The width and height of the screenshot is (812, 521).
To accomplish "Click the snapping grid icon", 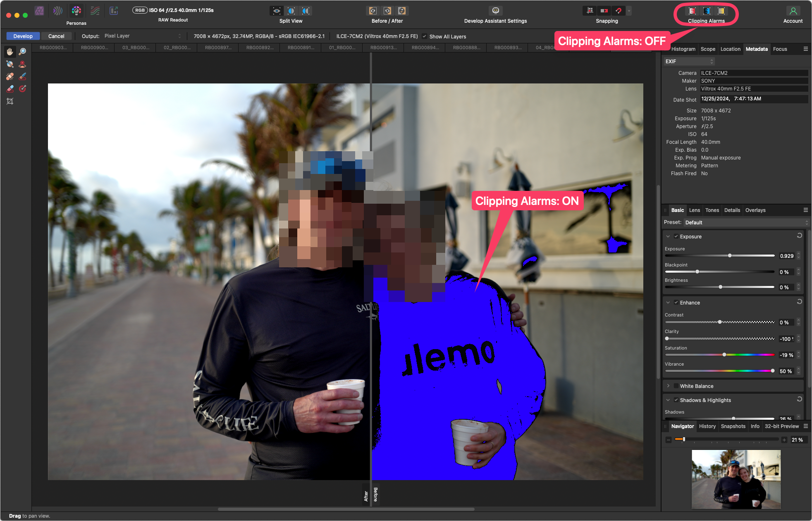I will pyautogui.click(x=590, y=11).
